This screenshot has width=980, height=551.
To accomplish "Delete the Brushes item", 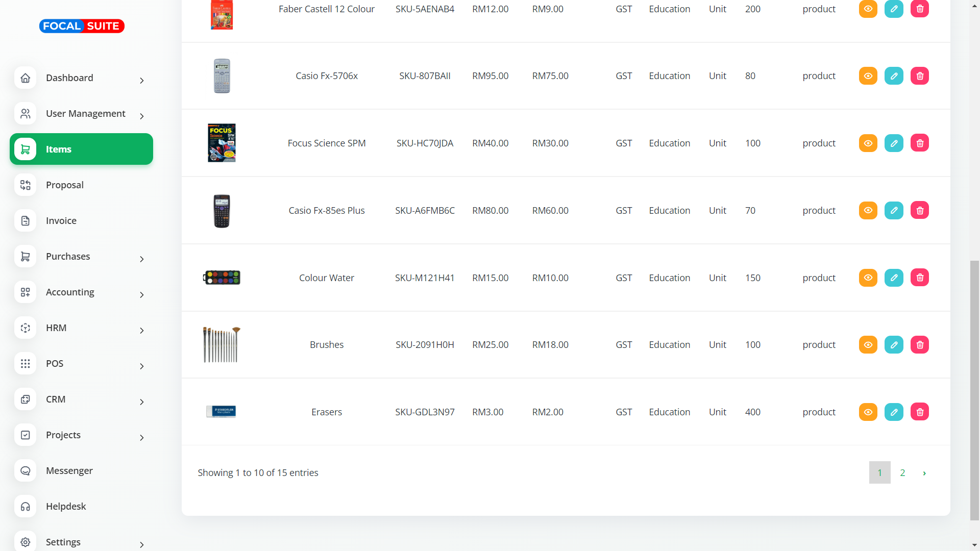I will pos(920,345).
